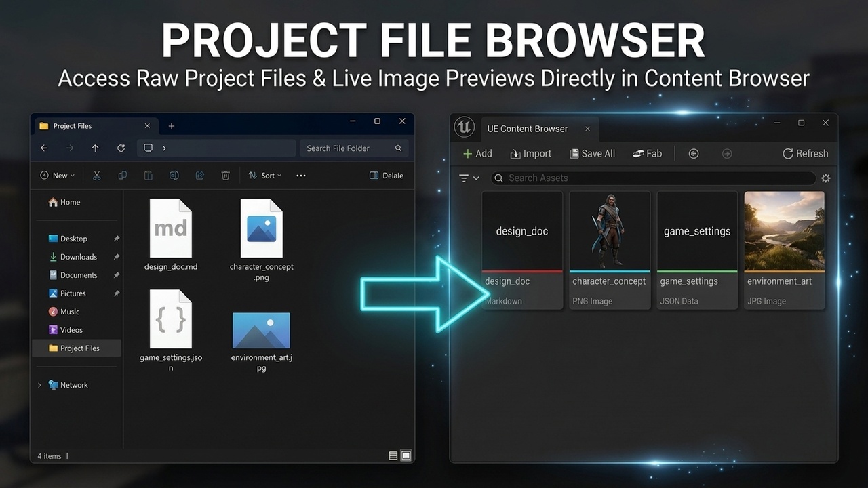868x488 pixels.
Task: Navigate back in UE Content Browser history
Action: 694,154
